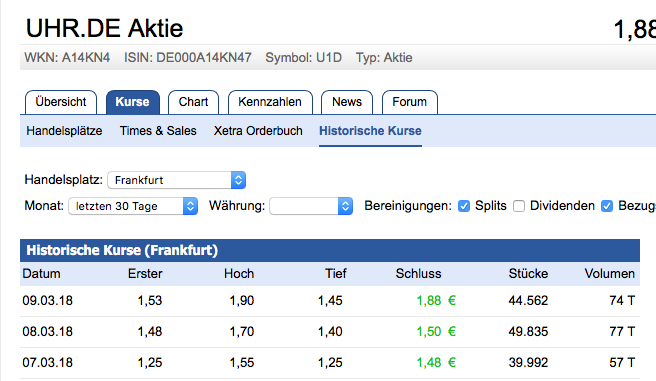Open the Handelsplatz Frankfurt dropdown
The image size is (656, 381).
[176, 180]
